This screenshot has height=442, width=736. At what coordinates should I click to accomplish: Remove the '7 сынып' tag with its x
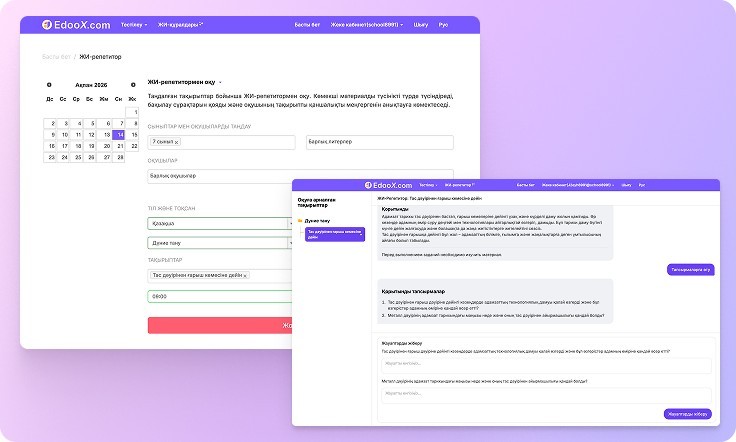(x=176, y=142)
